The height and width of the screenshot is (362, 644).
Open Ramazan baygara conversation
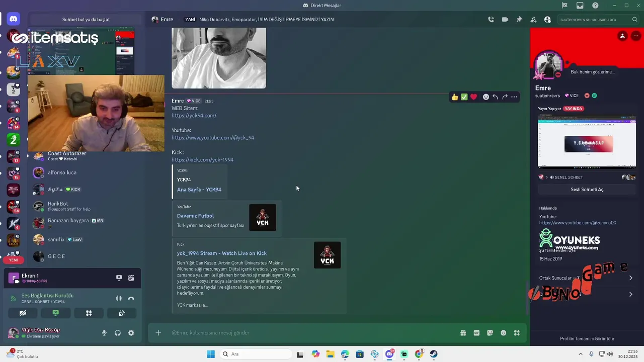[x=86, y=223]
